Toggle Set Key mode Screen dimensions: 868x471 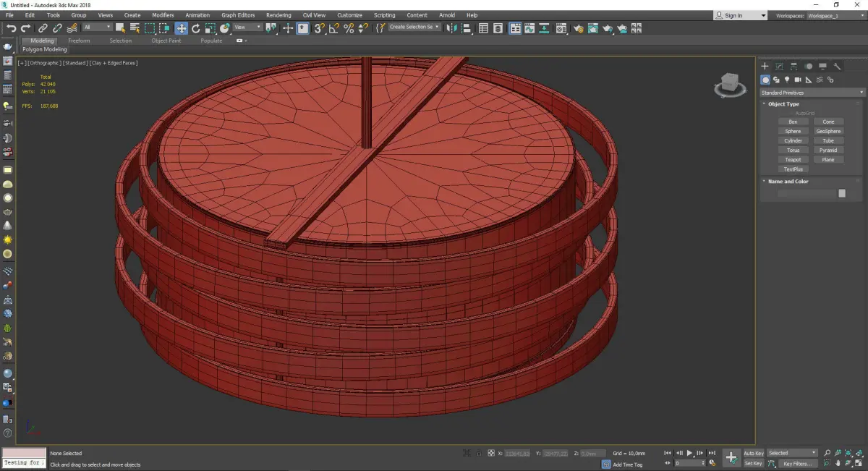(753, 463)
